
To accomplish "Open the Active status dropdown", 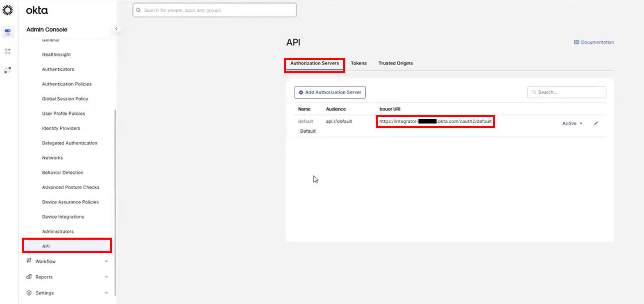I will 572,123.
